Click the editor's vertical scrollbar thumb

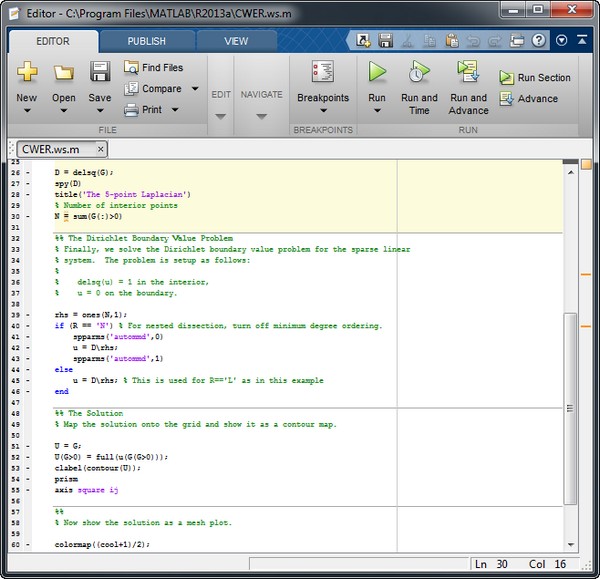pyautogui.click(x=570, y=410)
